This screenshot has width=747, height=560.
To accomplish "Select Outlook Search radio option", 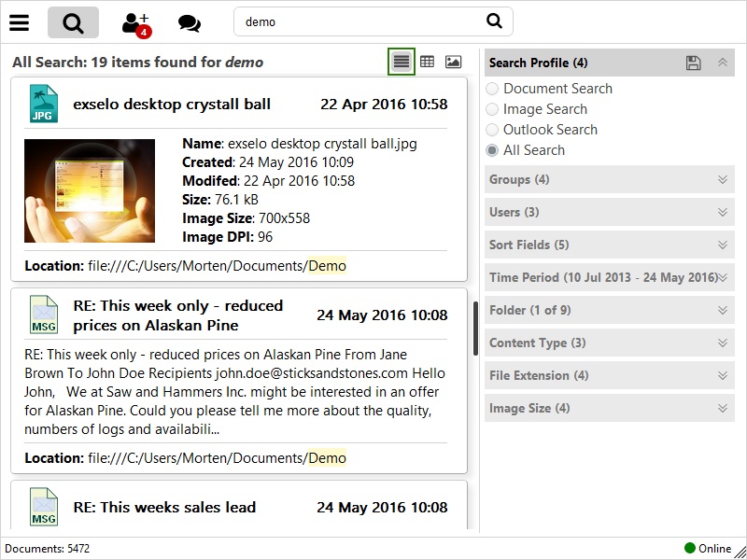I will click(x=492, y=130).
